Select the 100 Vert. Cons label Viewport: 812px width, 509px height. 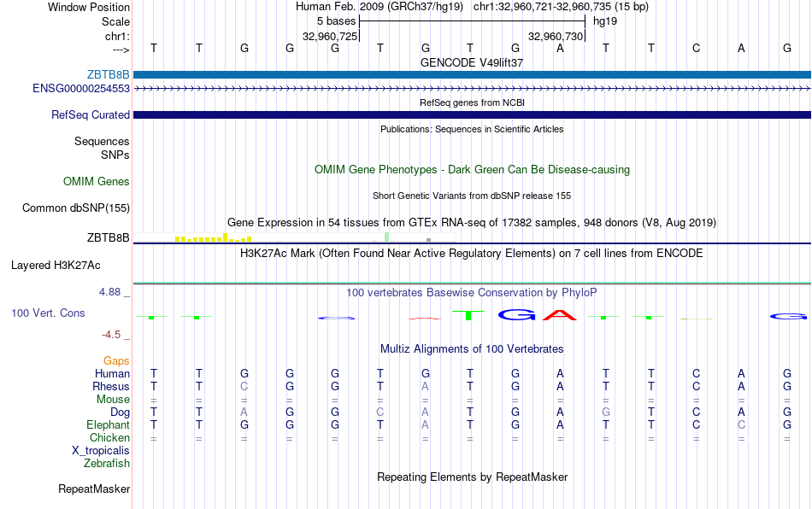[48, 313]
